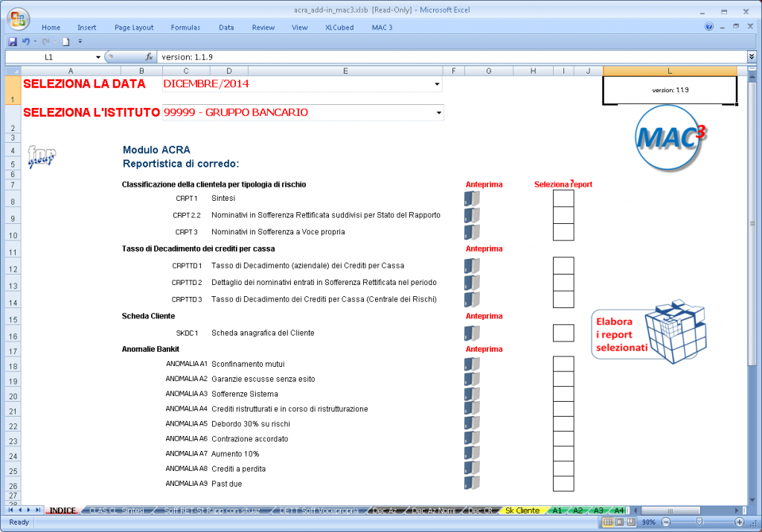
Task: Switch to Page Layout view in status bar
Action: pyautogui.click(x=619, y=522)
